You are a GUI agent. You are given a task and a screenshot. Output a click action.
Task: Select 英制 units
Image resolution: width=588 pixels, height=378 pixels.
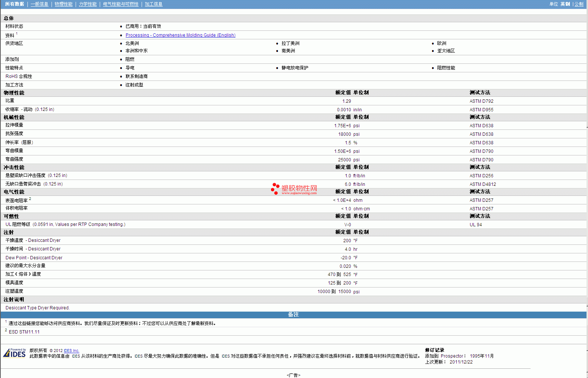565,4
